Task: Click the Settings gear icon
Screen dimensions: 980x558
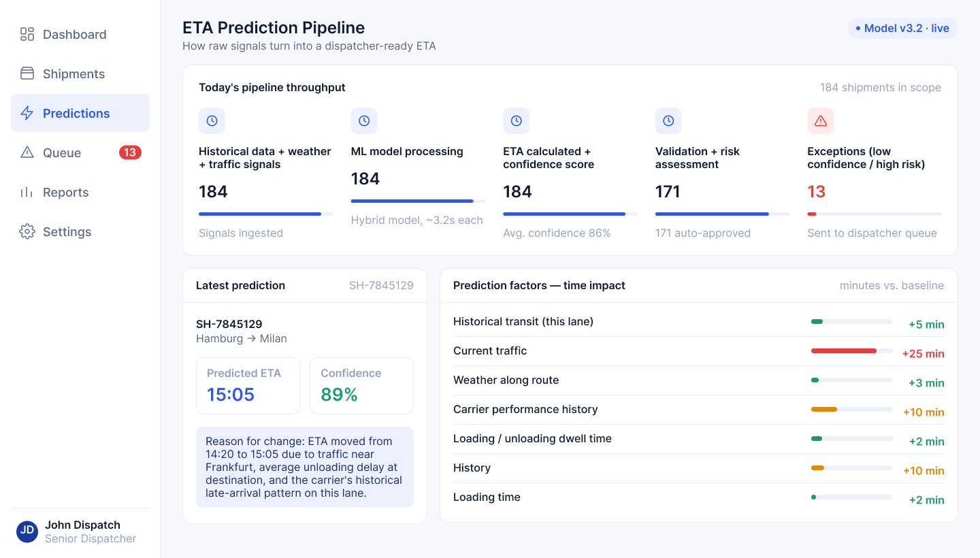Action: coord(27,231)
